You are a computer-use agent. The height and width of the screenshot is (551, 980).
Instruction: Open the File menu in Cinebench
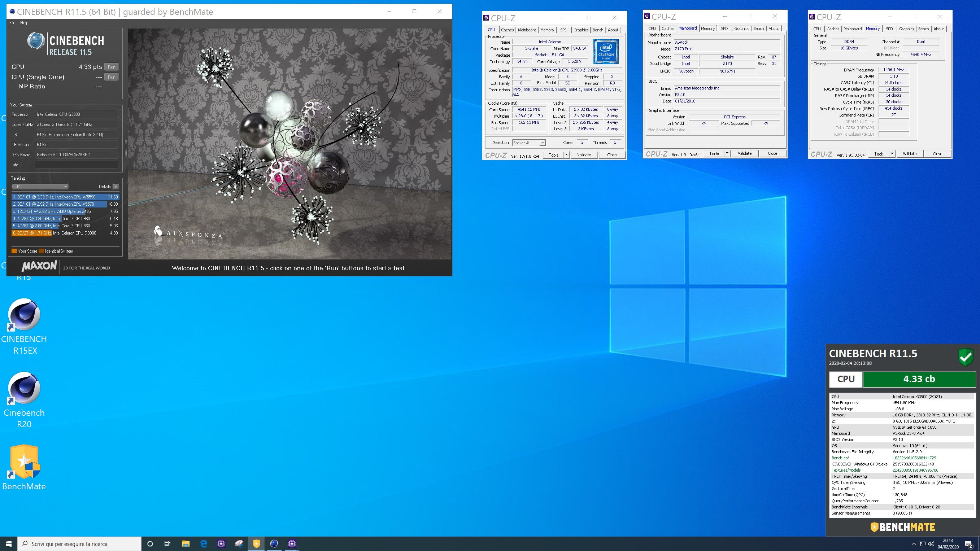(12, 23)
